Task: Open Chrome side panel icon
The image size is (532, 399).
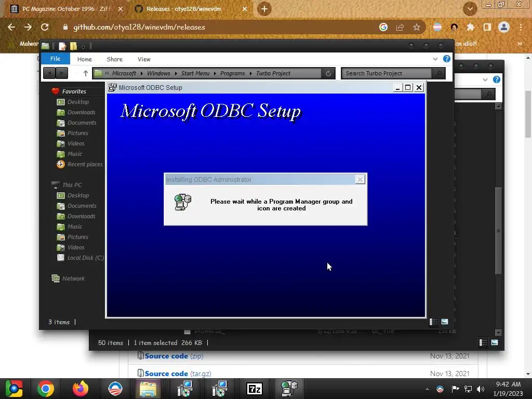Action: click(487, 27)
